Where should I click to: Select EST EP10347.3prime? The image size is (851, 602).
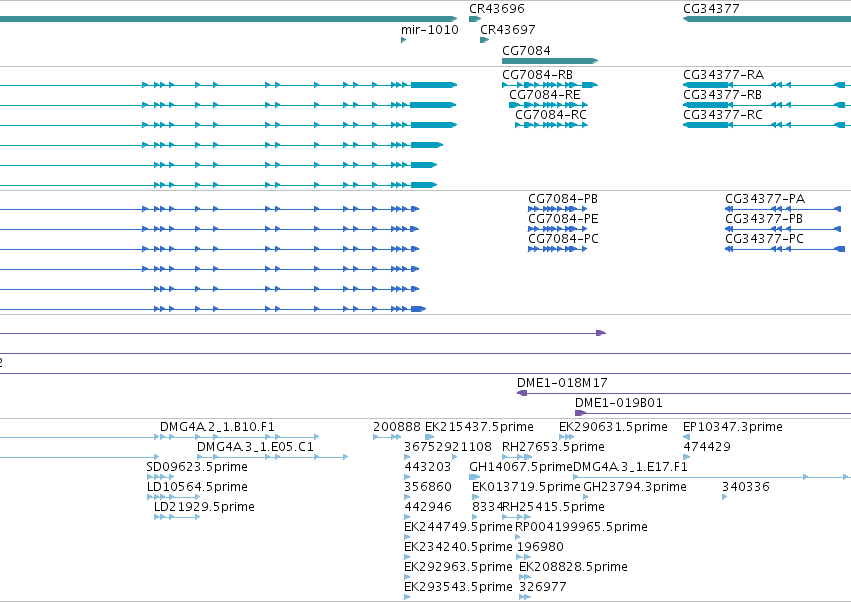click(x=733, y=427)
